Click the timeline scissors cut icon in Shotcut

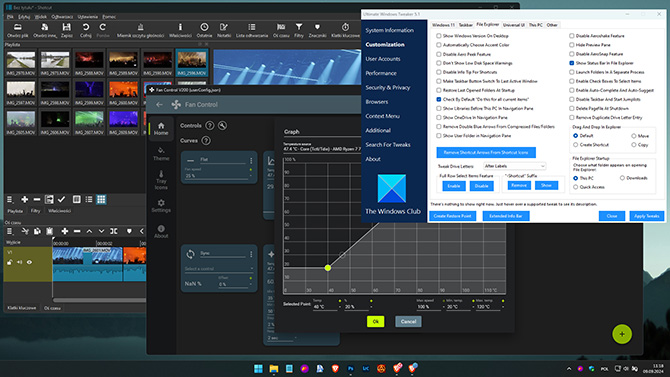click(25, 231)
